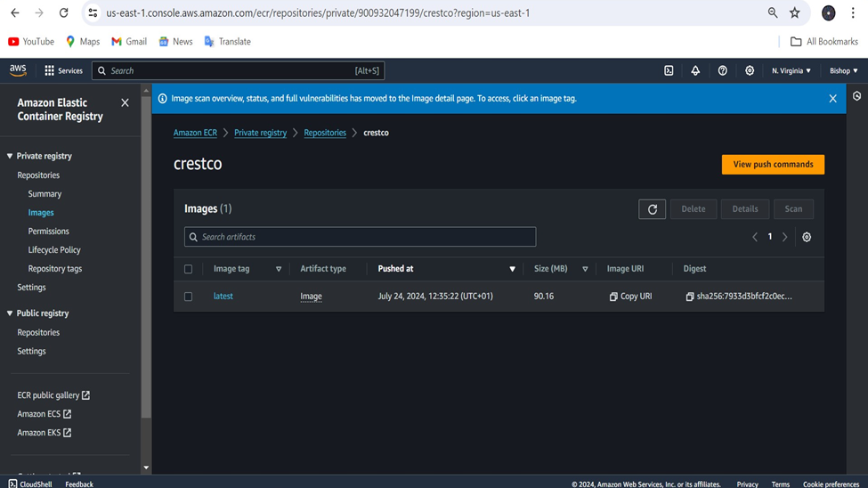Open the N. Virginia region dropdown

pyautogui.click(x=791, y=71)
